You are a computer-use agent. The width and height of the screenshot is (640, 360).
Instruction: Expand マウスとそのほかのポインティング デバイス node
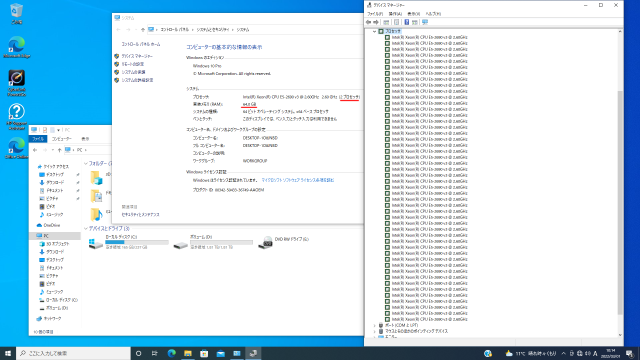(374, 331)
